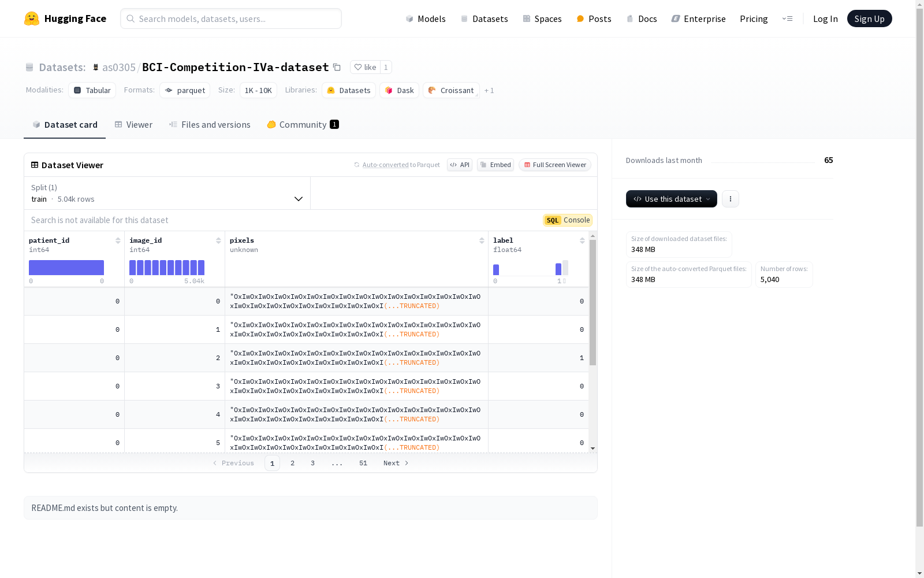Open the Full Screen Viewer
The image size is (924, 578).
point(555,165)
